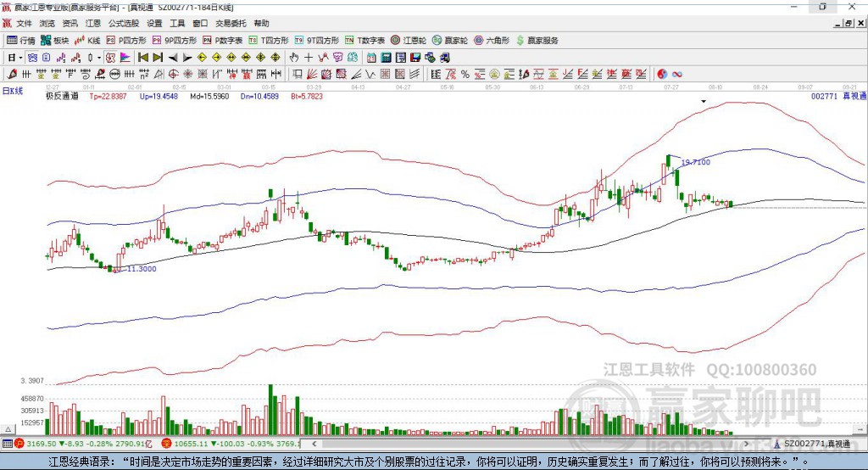Jump to last bar icon

(x=158, y=58)
